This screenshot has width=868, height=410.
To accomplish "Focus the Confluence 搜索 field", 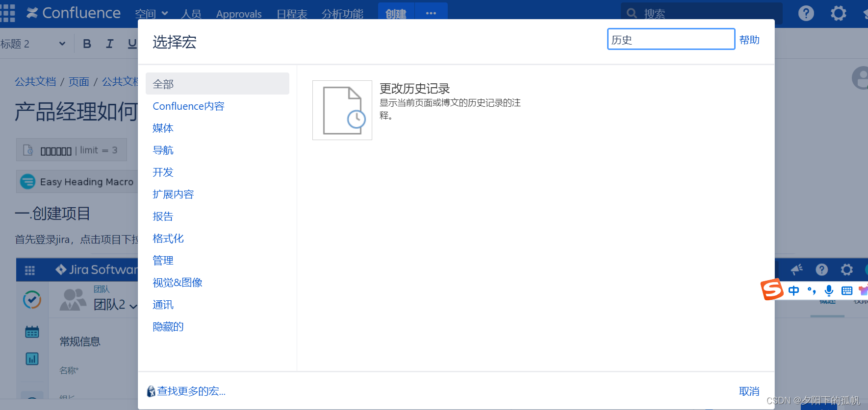I will [x=701, y=13].
